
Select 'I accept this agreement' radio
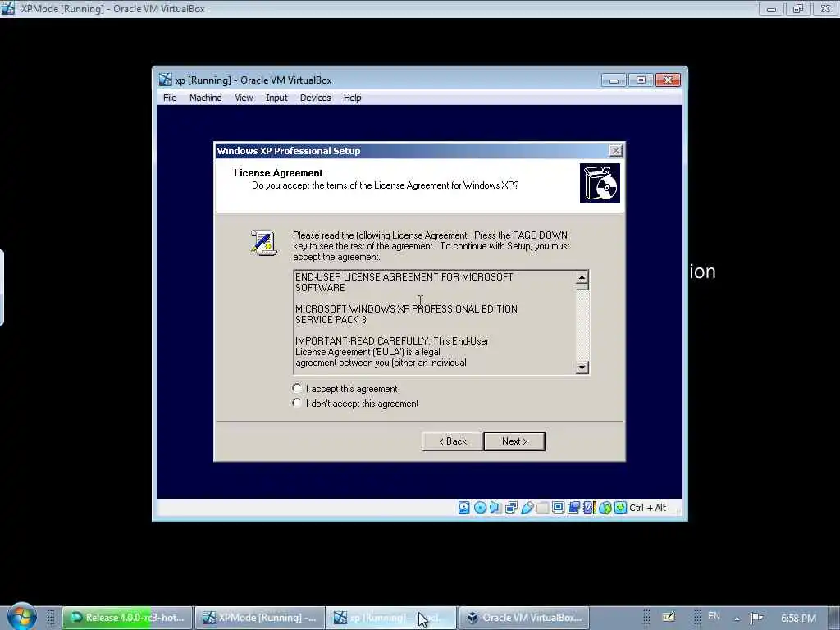point(297,388)
